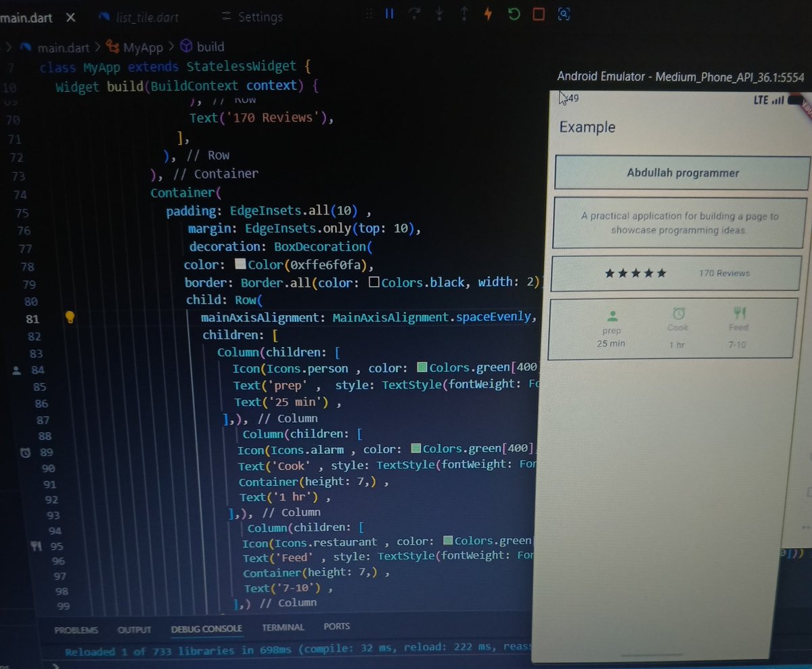Screen dimensions: 812x669
Task: Click the Step Out debug arrow
Action: click(464, 14)
